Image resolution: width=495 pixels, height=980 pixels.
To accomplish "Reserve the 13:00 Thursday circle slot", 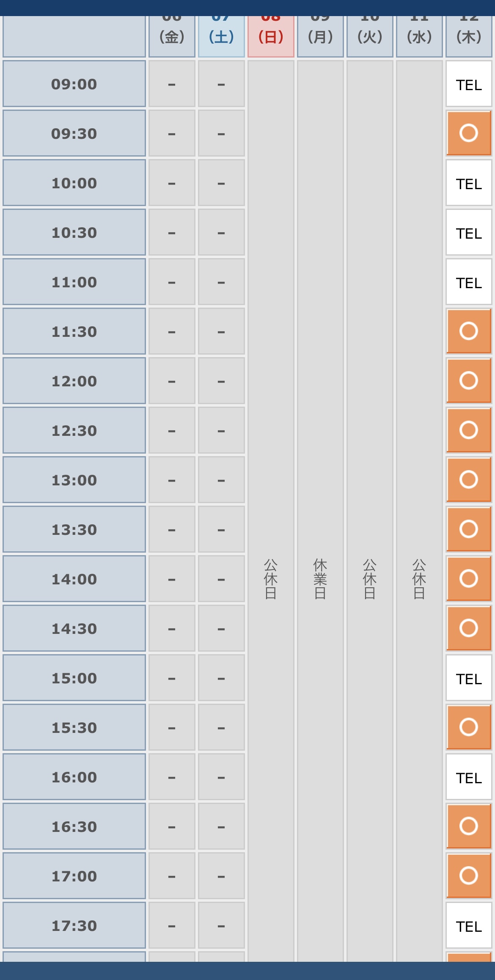I will [x=469, y=480].
